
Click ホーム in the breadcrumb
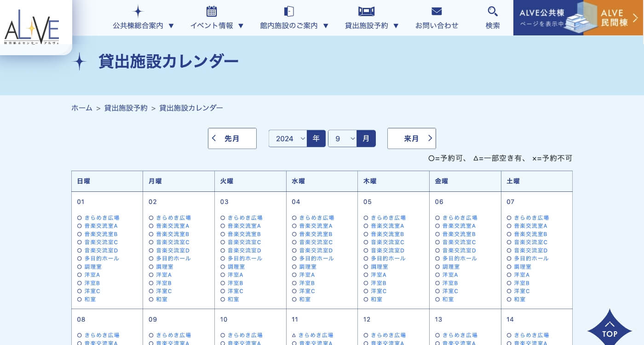[82, 108]
